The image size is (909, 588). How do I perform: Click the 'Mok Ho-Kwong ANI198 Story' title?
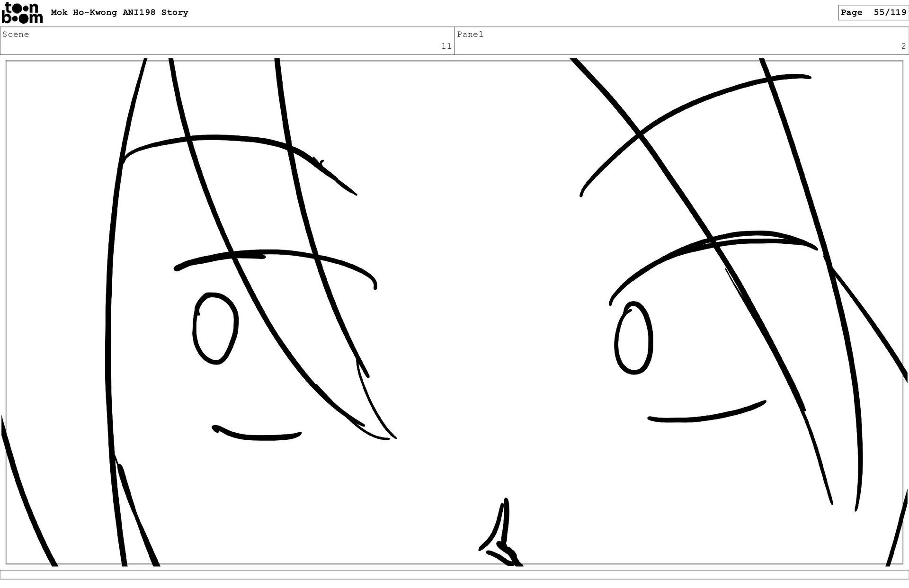click(x=119, y=13)
